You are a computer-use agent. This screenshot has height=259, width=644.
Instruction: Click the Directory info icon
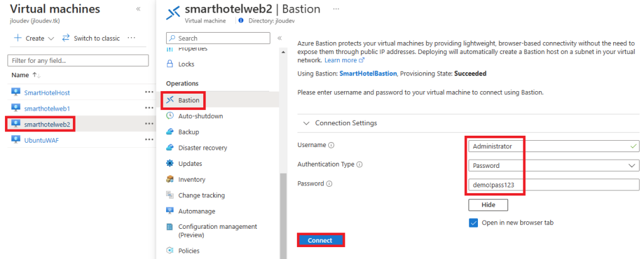[x=241, y=20]
